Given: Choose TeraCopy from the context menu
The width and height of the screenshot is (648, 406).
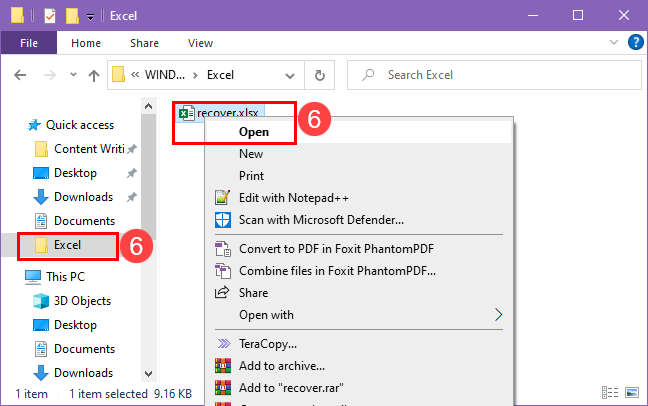Looking at the screenshot, I should pyautogui.click(x=359, y=344).
